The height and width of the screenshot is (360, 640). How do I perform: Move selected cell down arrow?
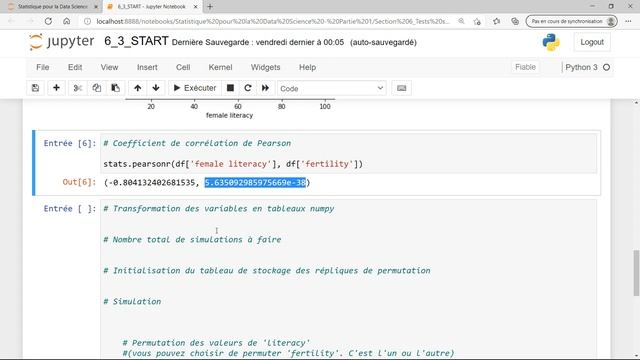tap(156, 88)
